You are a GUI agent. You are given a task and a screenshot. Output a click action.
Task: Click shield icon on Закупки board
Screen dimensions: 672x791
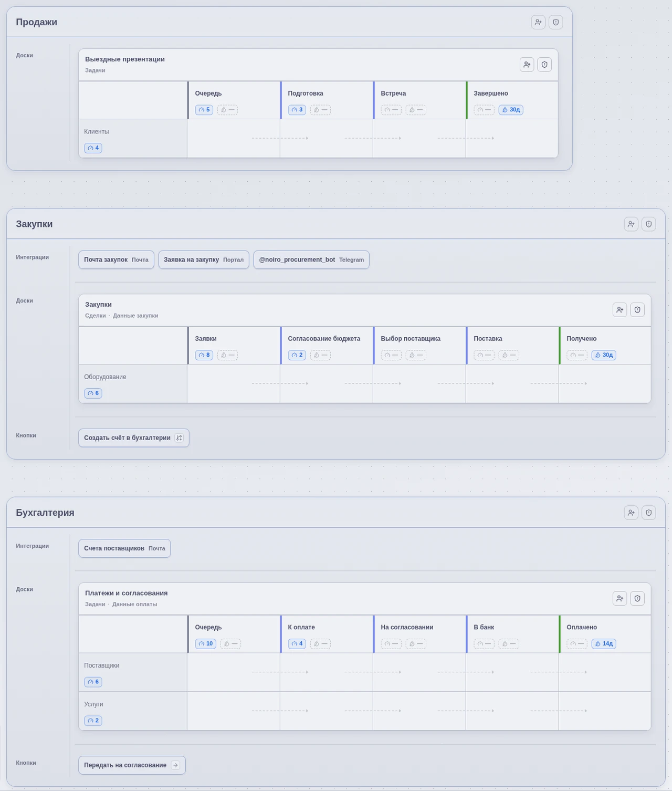pos(637,310)
